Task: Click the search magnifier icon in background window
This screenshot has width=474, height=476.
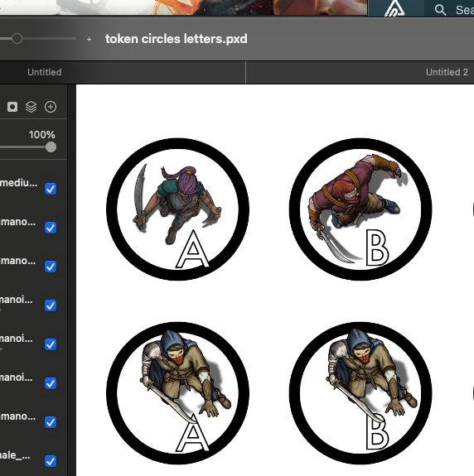Action: [440, 10]
